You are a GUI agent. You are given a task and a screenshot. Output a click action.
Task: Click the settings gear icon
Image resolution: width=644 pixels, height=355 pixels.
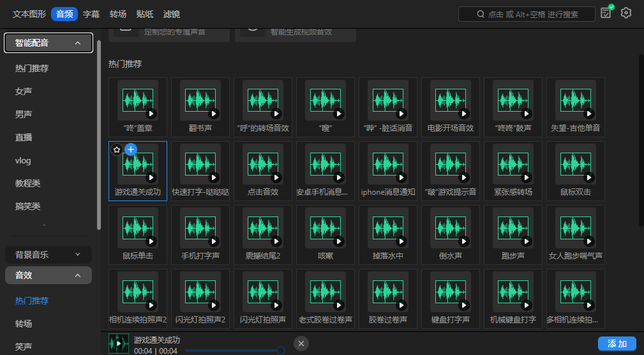(x=626, y=13)
